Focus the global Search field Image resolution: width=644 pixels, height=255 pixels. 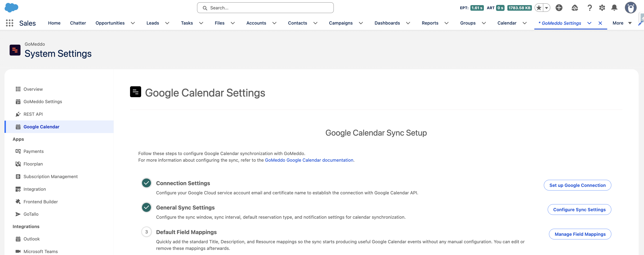[x=265, y=8]
